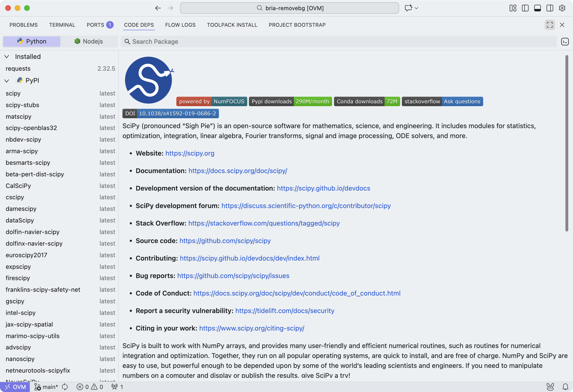Toggle the bottom panel visibility icon
573x392 pixels.
tap(538, 8)
